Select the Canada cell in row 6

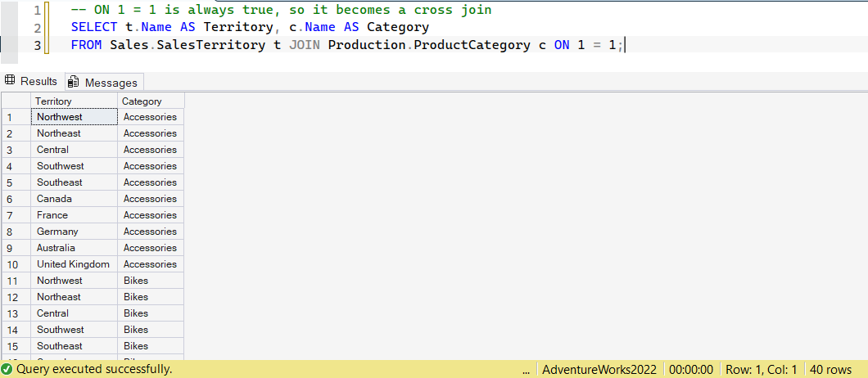tap(75, 199)
